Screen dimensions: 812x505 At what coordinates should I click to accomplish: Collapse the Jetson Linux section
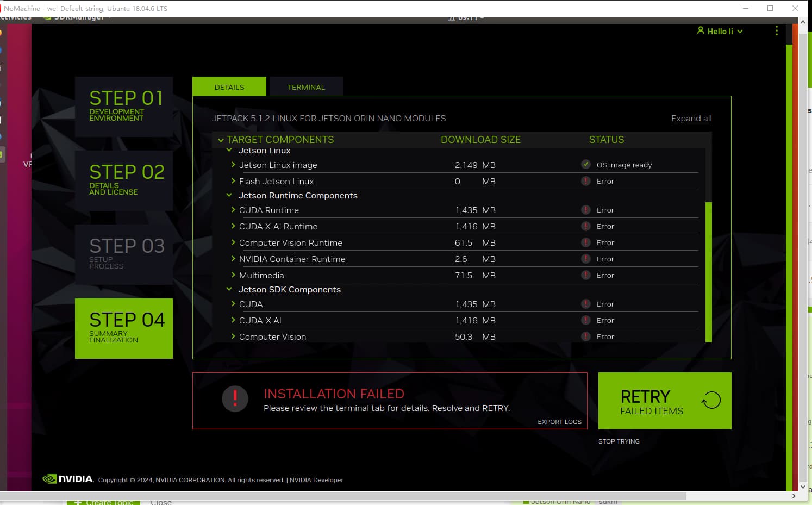[228, 150]
